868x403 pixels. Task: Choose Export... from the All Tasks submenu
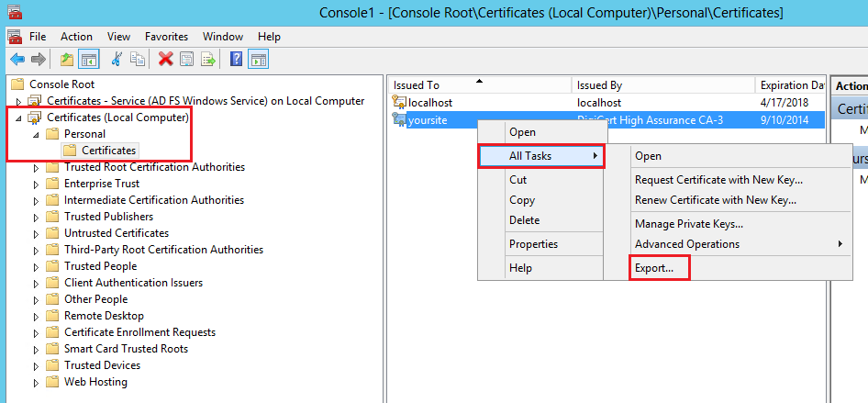654,268
